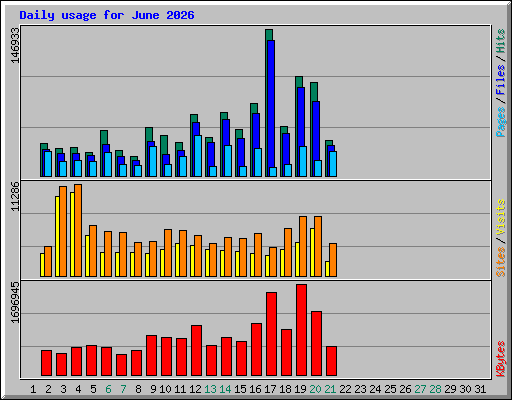Viewport: 512px width, 400px height.
Task: Click the tallest yellow Visits bar
Action: [72, 234]
